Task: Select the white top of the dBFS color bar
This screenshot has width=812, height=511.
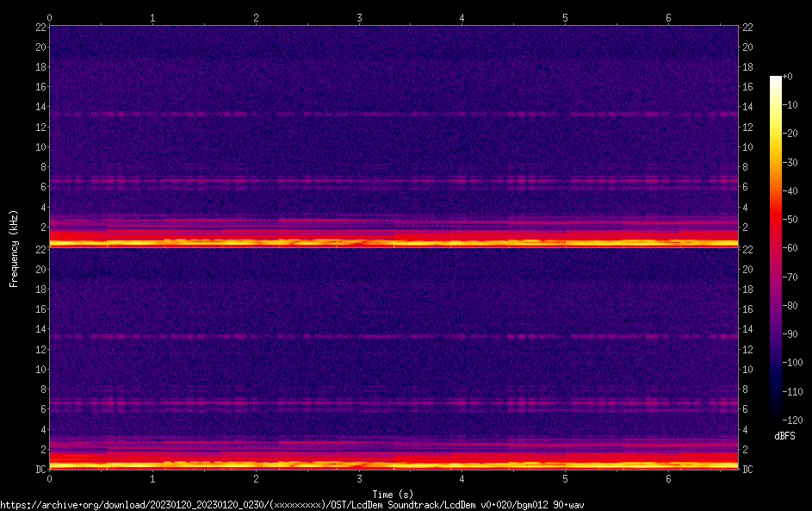Action: 776,79
